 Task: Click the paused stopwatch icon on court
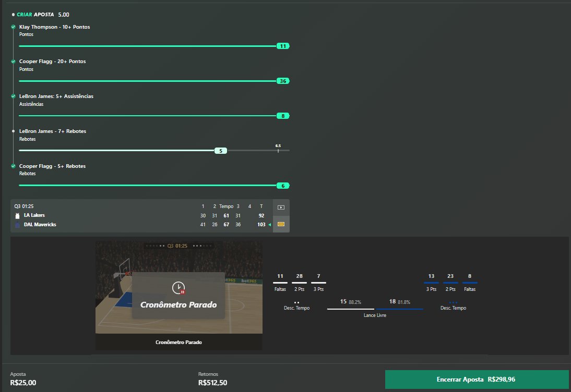pos(179,288)
